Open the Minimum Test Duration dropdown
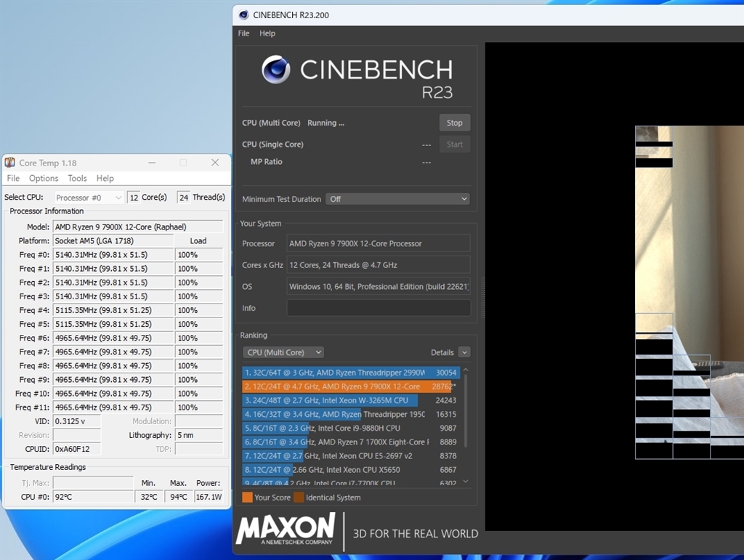 397,198
